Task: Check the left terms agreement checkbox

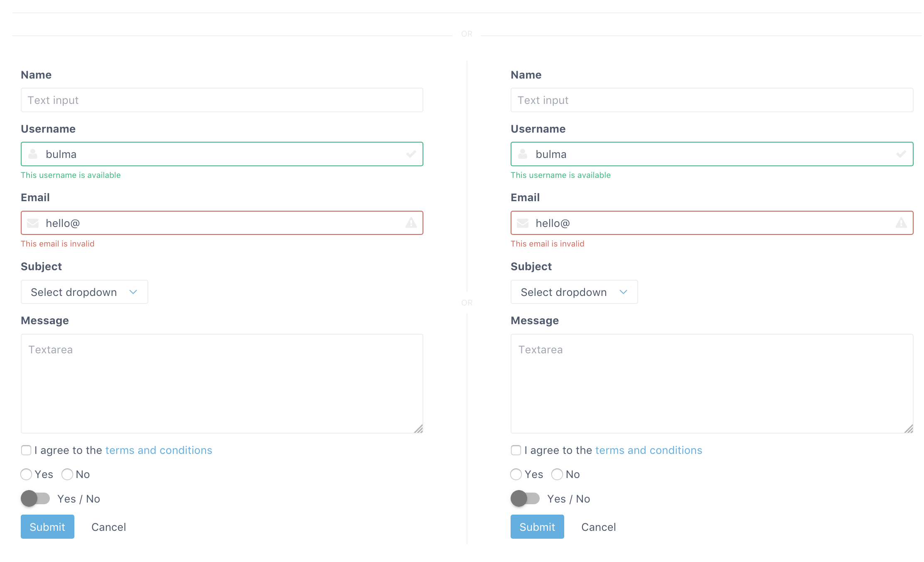Action: (x=26, y=450)
